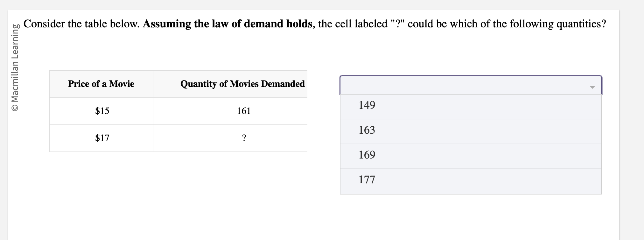Click the Quantity of Movies Demanded header
Viewport: 644px width, 240px height.
242,84
